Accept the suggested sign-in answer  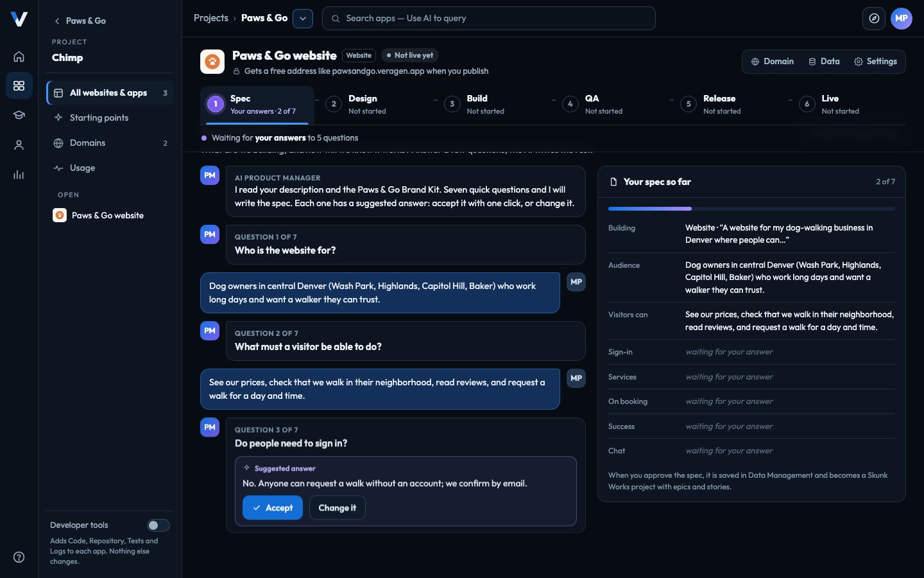tap(273, 507)
